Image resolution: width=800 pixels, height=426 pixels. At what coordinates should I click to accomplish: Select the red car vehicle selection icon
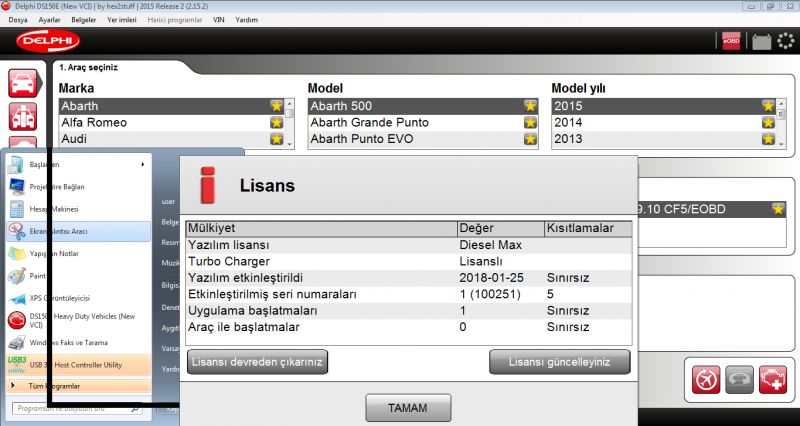[x=22, y=83]
